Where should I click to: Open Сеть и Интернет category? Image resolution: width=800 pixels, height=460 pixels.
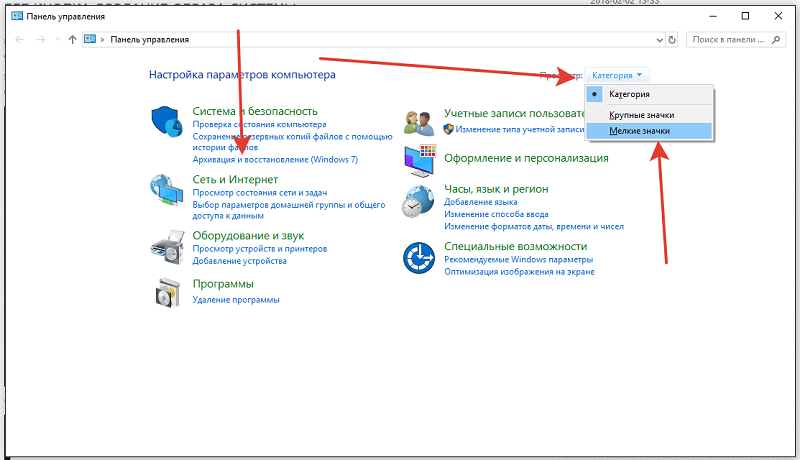click(235, 180)
